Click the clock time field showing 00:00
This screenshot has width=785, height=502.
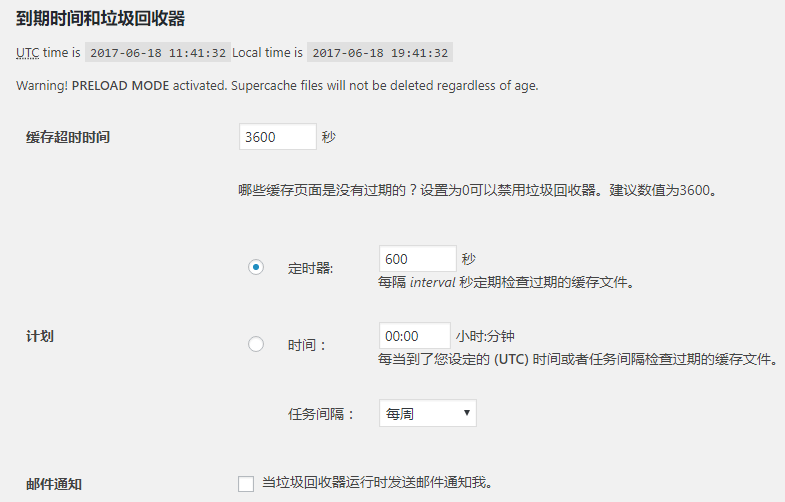point(414,336)
